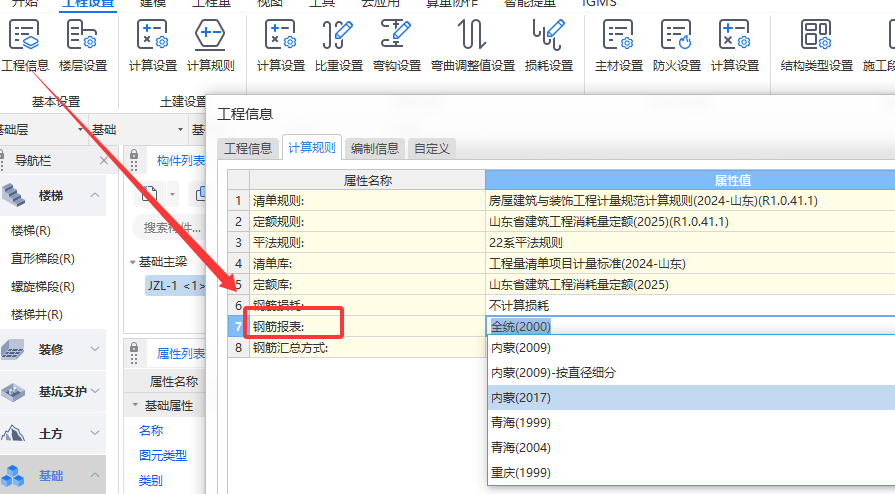Viewport: 895px width, 494px height.
Task: Open 主材设置 tool
Action: click(619, 46)
